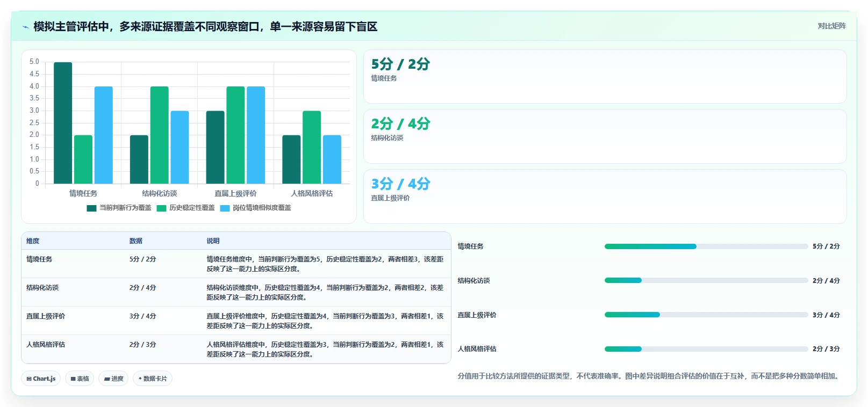868x407 pixels.
Task: Click the light green 情境任务 bar
Action: tap(83, 159)
